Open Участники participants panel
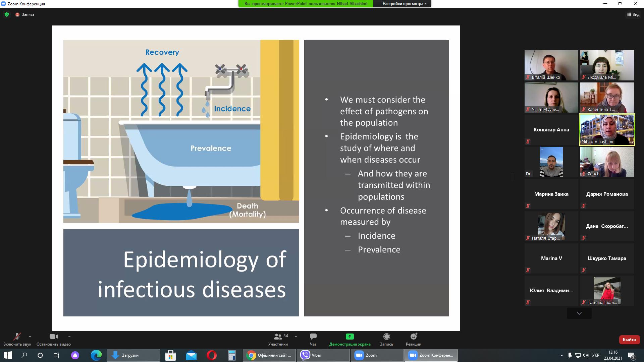The height and width of the screenshot is (362, 644). [278, 339]
